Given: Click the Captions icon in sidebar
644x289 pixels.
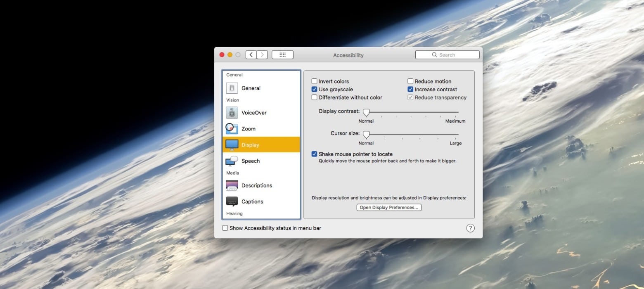Looking at the screenshot, I should tap(232, 201).
